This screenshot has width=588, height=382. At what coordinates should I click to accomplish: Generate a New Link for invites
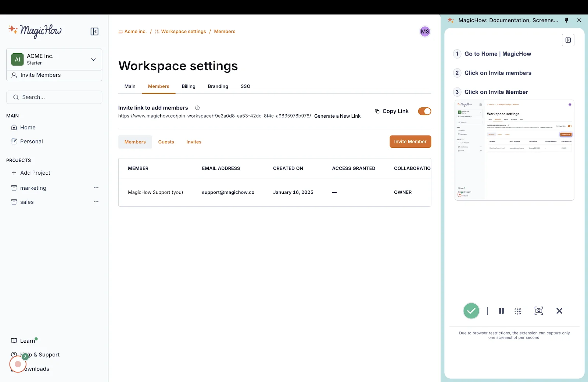tap(337, 116)
